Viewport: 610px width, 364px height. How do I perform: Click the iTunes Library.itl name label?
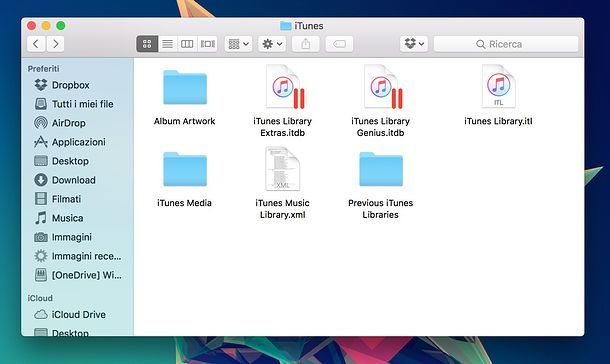498,121
